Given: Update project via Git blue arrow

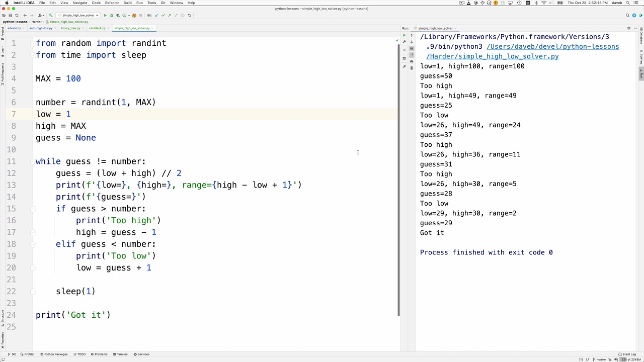Looking at the screenshot, I should pyautogui.click(x=156, y=16).
